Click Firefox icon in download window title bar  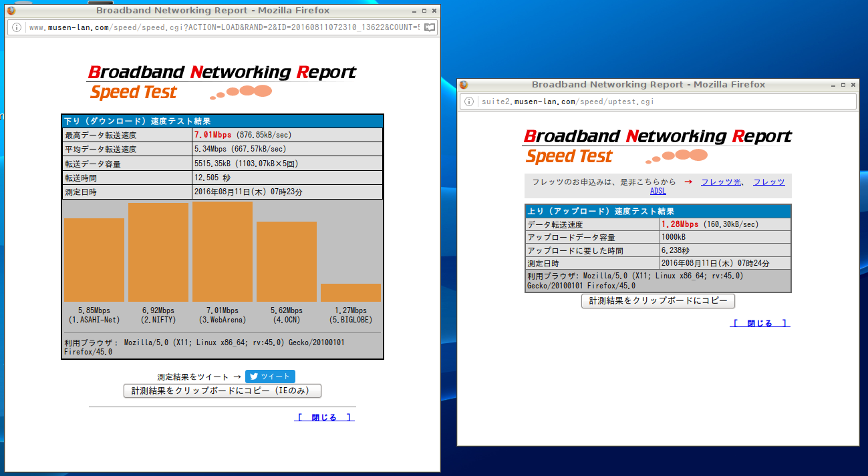point(11,10)
